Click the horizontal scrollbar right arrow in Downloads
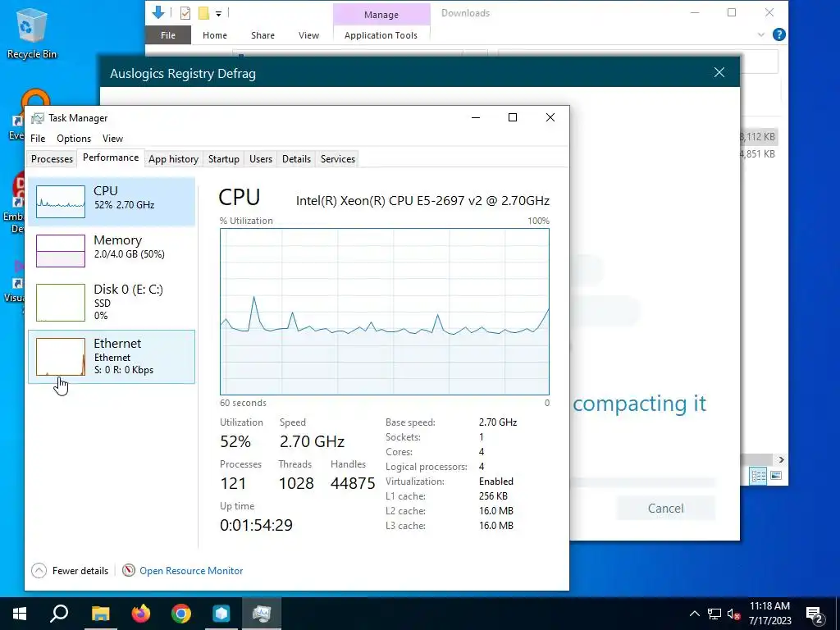The height and width of the screenshot is (630, 840). pos(781,459)
